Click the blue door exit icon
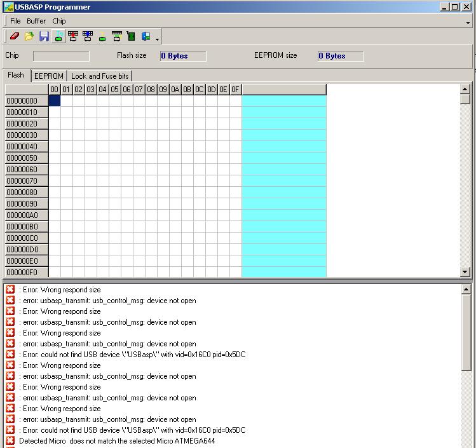Viewport: 476px width, 448px height. [x=146, y=36]
